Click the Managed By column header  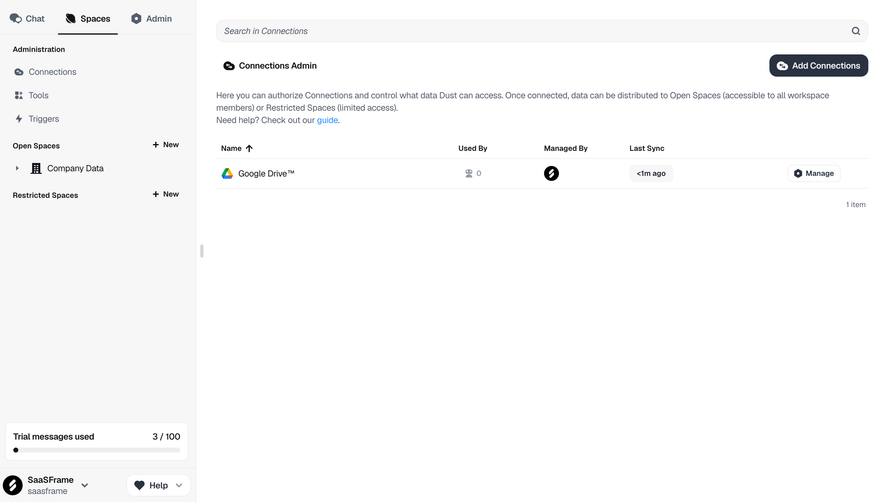click(x=566, y=149)
